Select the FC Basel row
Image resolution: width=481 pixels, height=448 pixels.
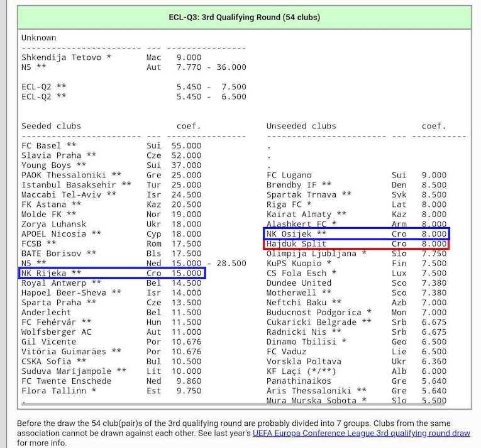pyautogui.click(x=111, y=145)
